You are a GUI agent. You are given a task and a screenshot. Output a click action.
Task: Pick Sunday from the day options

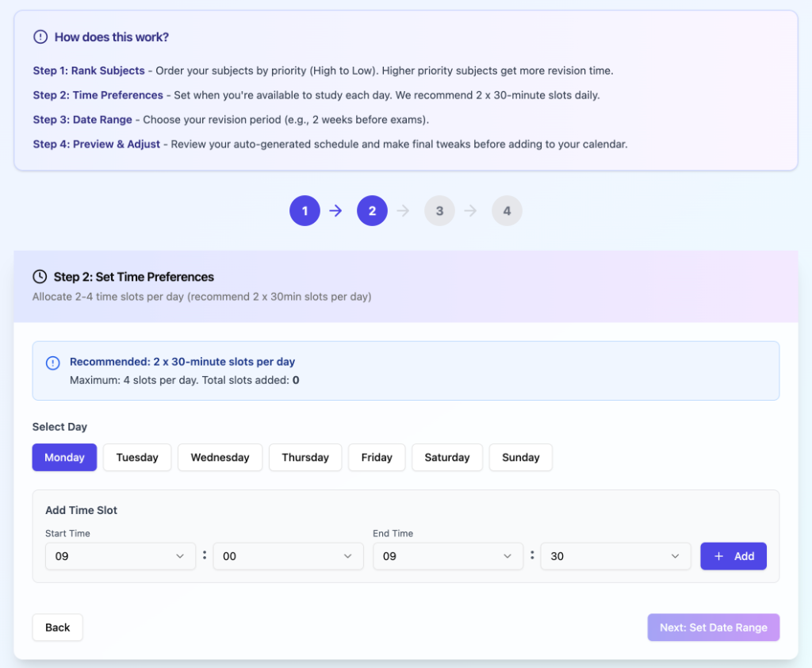click(520, 457)
